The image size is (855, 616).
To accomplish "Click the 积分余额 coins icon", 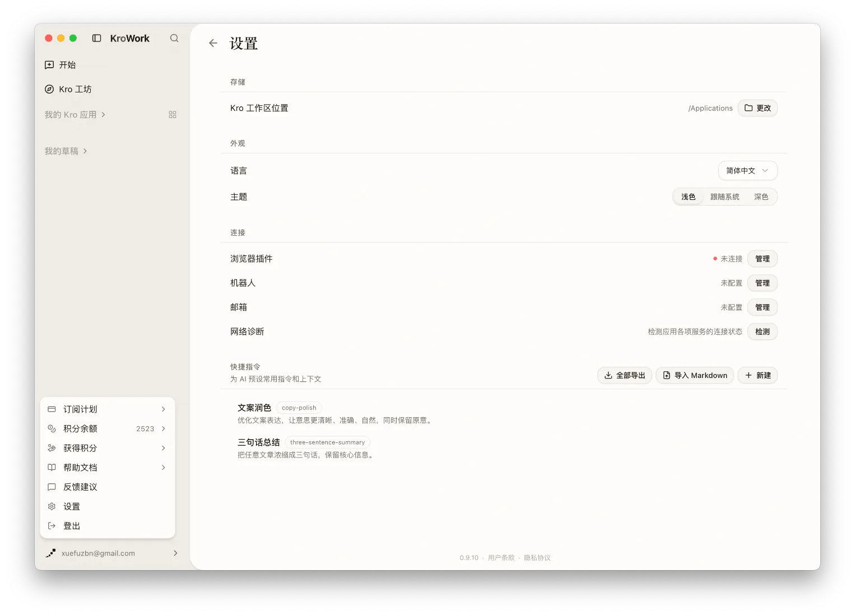I will tap(52, 429).
